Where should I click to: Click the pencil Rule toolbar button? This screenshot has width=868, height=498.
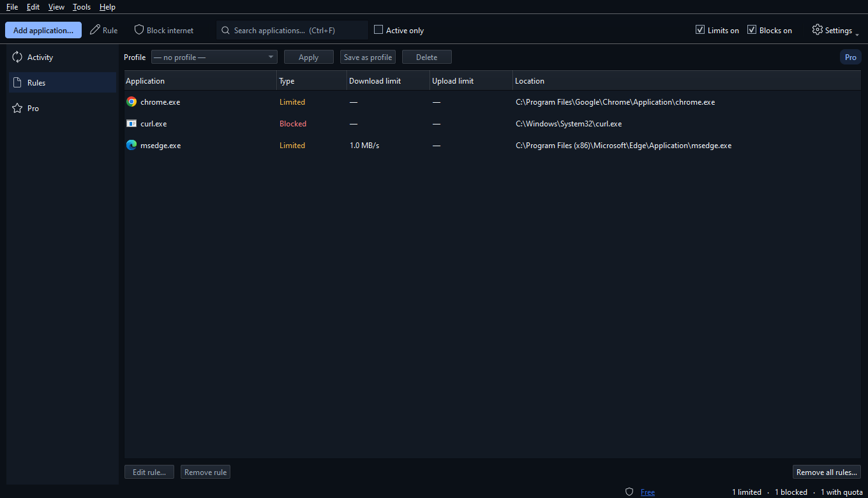104,30
